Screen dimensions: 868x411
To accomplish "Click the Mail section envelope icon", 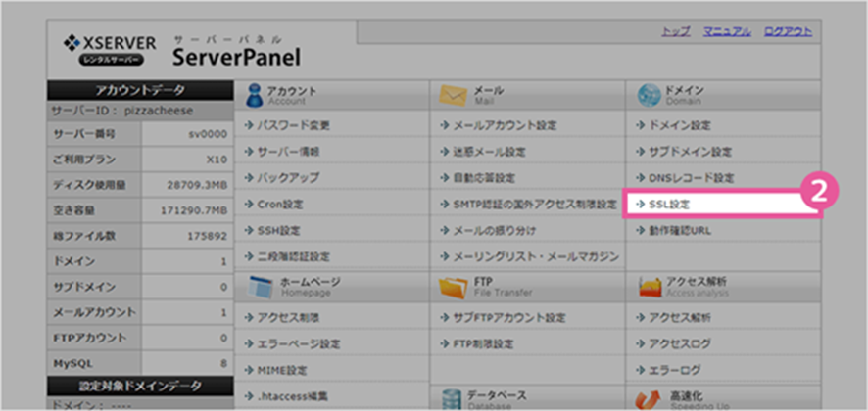I will (x=454, y=95).
